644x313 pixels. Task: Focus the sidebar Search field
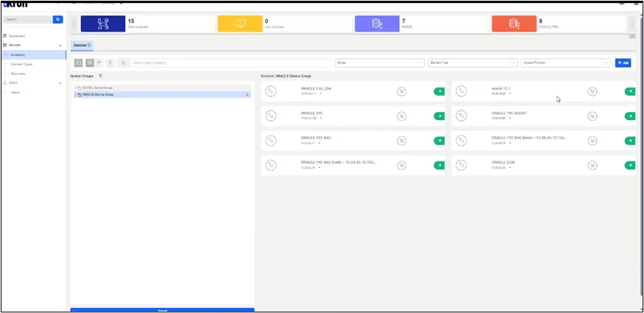28,19
